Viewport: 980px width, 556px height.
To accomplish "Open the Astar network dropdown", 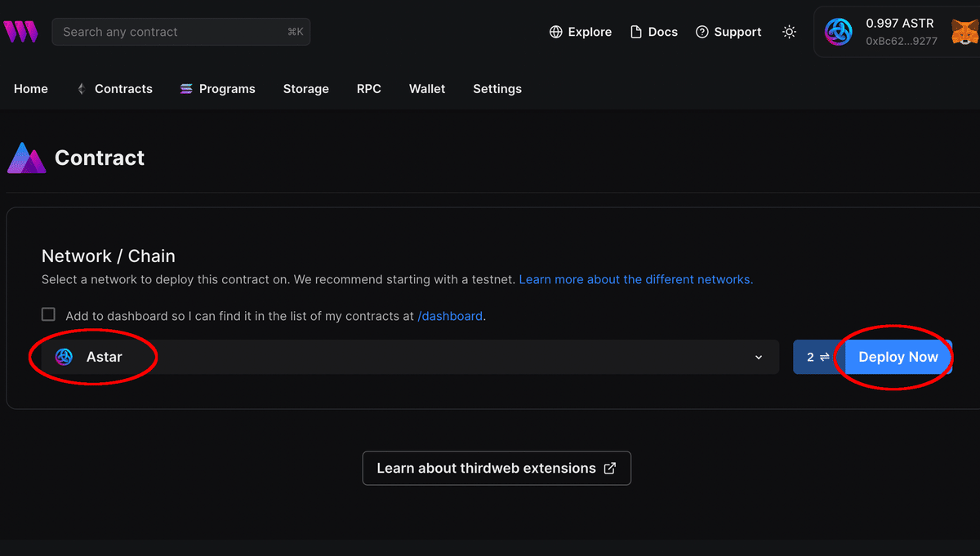I will pos(410,357).
